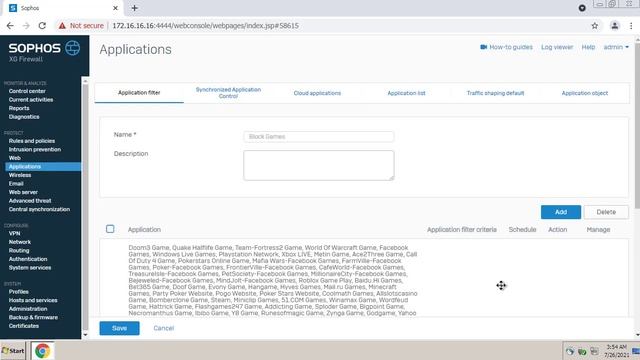Open the Help link
Screen dimensions: 640x360
(x=588, y=47)
